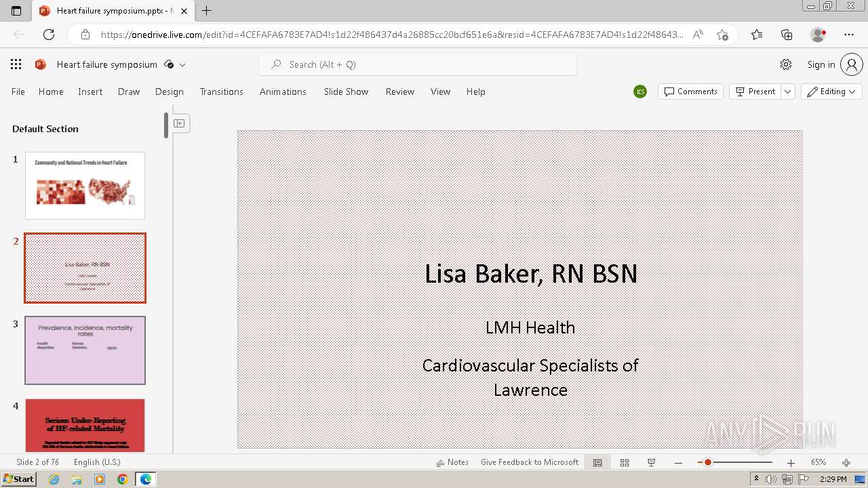
Task: Open the View ribbon tab
Action: pyautogui.click(x=440, y=91)
